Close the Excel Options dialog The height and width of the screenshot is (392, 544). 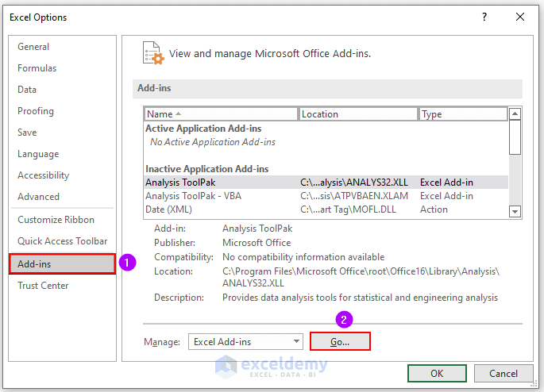pyautogui.click(x=519, y=17)
